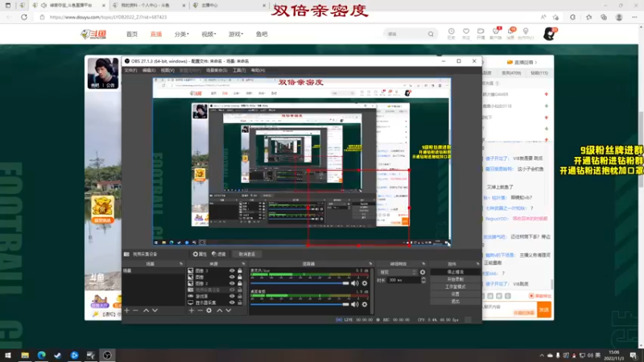Switch to OBS Studio on the taskbar
The height and width of the screenshot is (362, 644).
click(107, 355)
